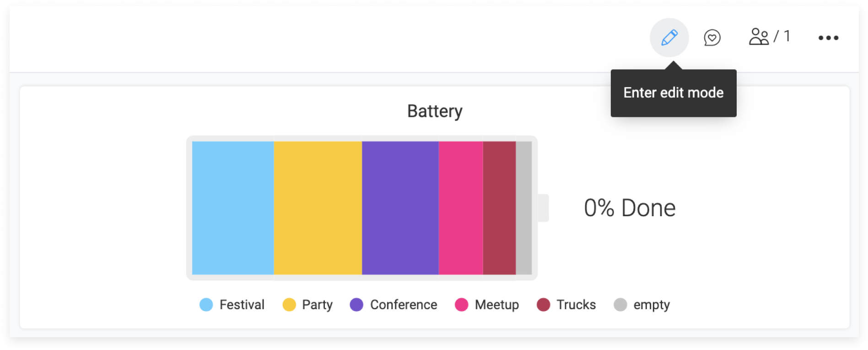868x350 pixels.
Task: Click the Festival blue legend dot
Action: (x=206, y=305)
